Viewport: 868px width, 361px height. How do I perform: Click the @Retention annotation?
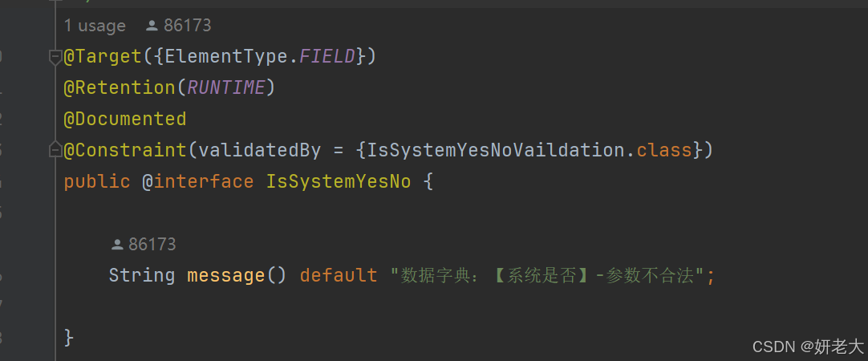(120, 87)
